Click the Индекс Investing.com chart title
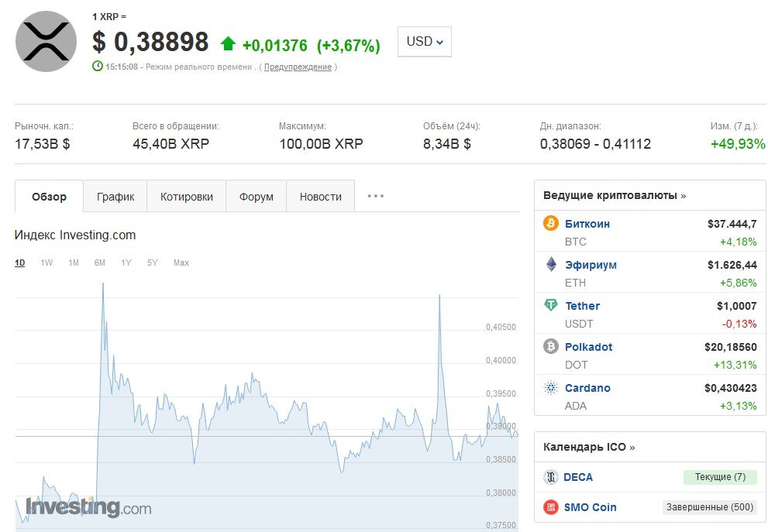Viewport: 768px width, 532px height. pos(75,235)
